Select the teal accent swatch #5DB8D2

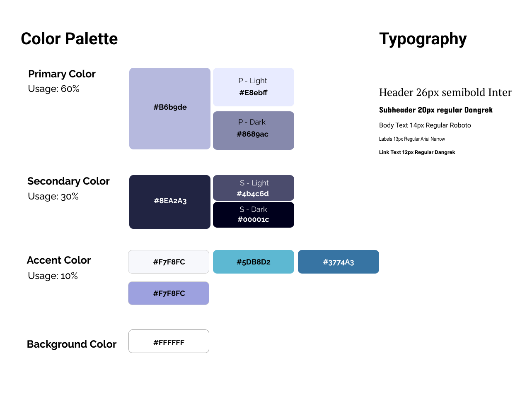point(254,262)
